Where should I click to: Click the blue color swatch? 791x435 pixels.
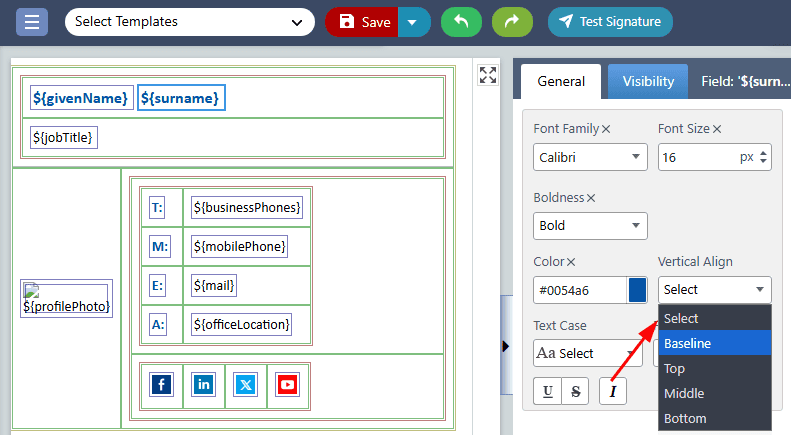pos(637,290)
